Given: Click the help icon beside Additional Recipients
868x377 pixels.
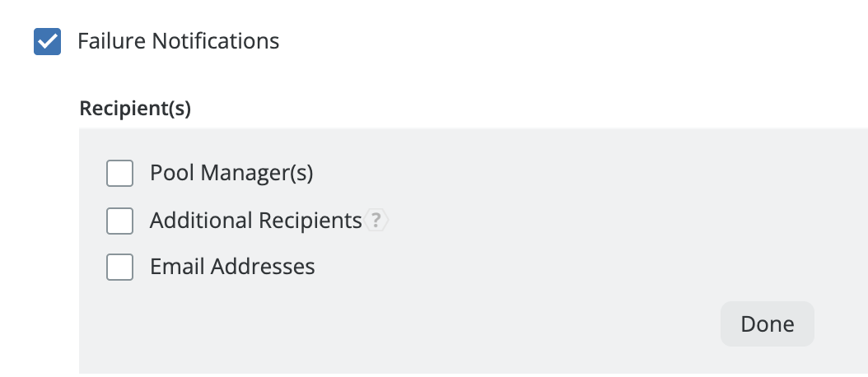Looking at the screenshot, I should point(376,221).
